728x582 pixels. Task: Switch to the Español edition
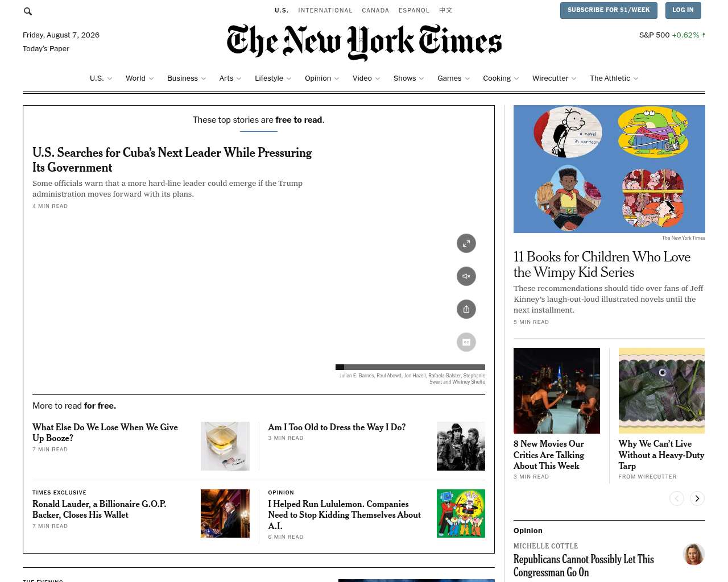(414, 10)
